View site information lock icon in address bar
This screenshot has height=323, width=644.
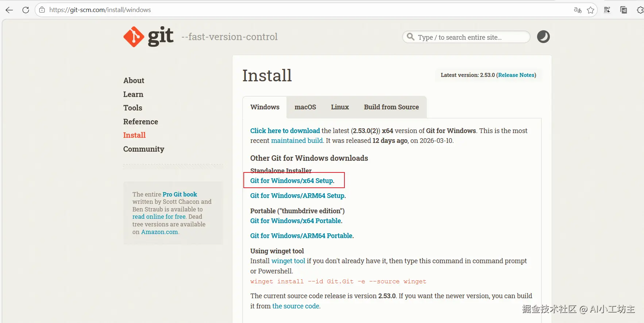[x=42, y=10]
